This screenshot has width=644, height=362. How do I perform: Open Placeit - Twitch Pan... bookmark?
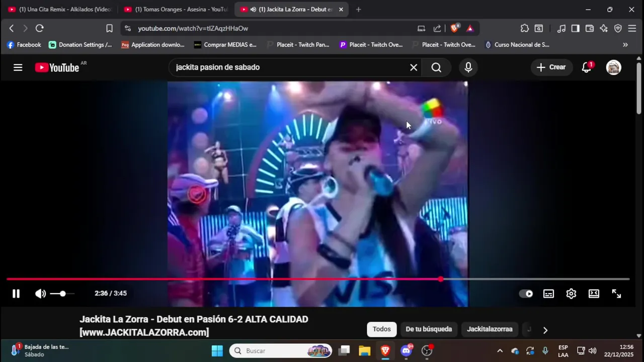[298, 45]
